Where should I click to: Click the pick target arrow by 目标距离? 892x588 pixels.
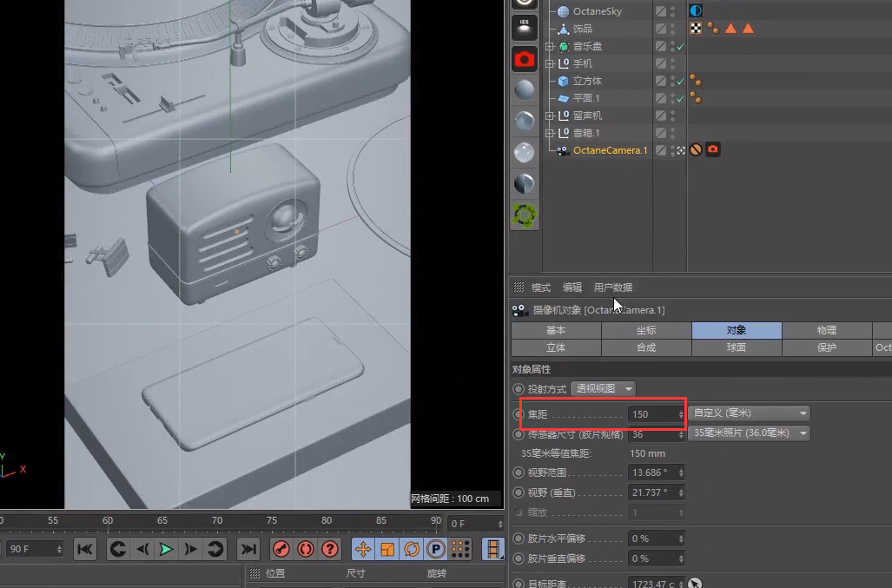[695, 584]
